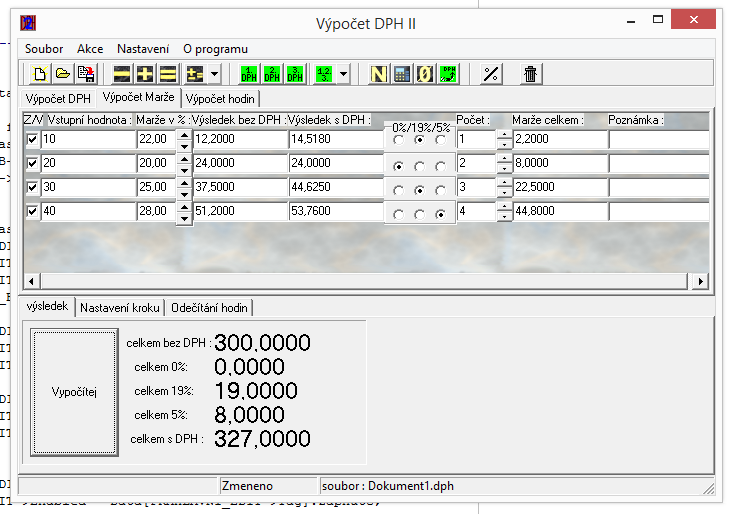Open the calculator toolbar icon

pyautogui.click(x=401, y=74)
